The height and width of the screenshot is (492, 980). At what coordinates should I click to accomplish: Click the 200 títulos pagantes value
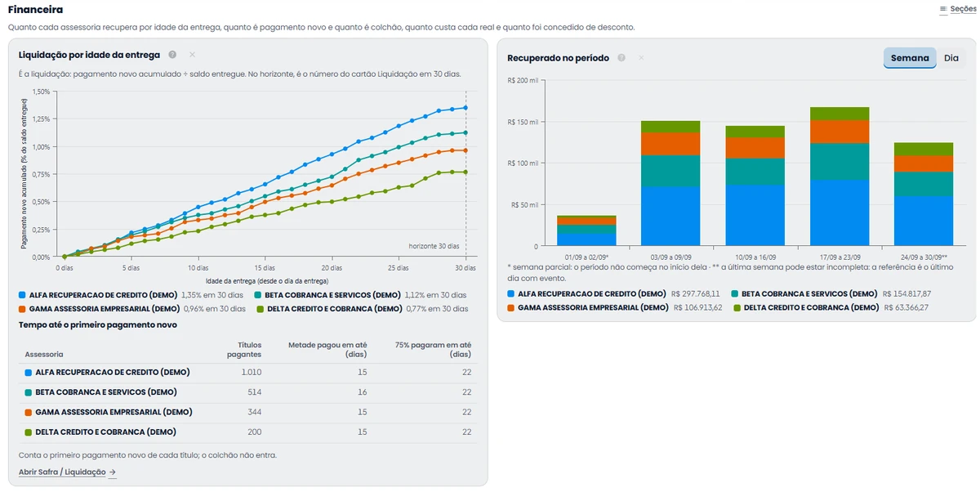[255, 432]
